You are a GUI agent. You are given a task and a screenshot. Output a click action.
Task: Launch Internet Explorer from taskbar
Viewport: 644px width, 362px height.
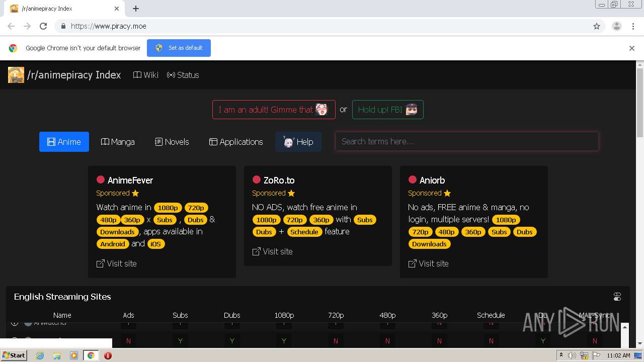click(x=40, y=355)
